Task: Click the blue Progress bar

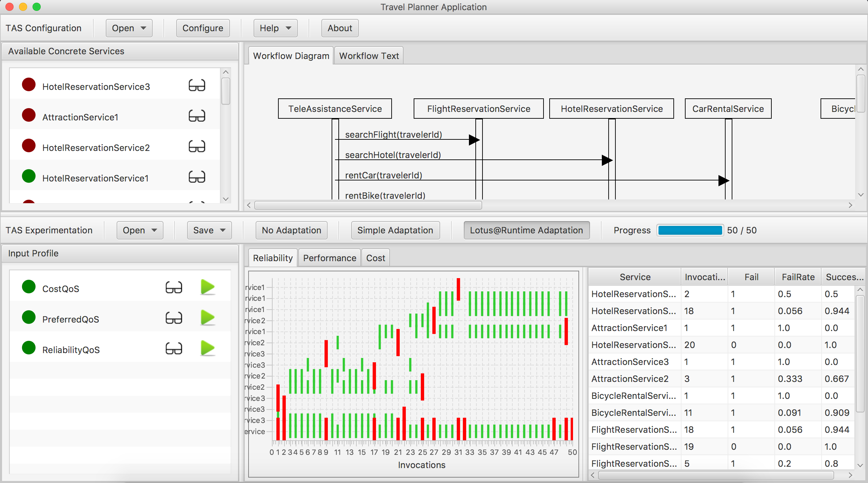Action: (690, 230)
